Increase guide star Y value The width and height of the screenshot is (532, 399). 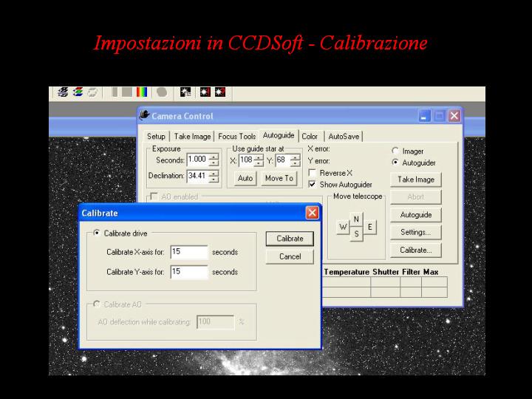(x=296, y=158)
